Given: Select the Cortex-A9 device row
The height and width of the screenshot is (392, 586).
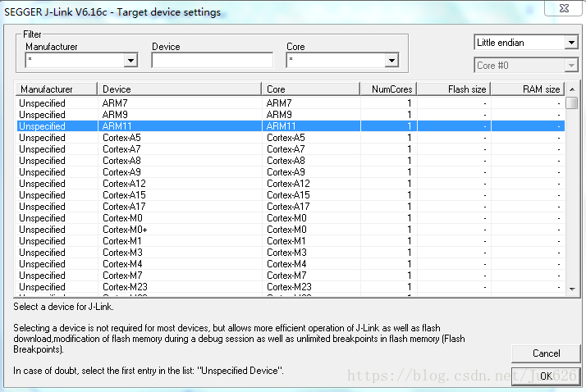Looking at the screenshot, I should (291, 172).
